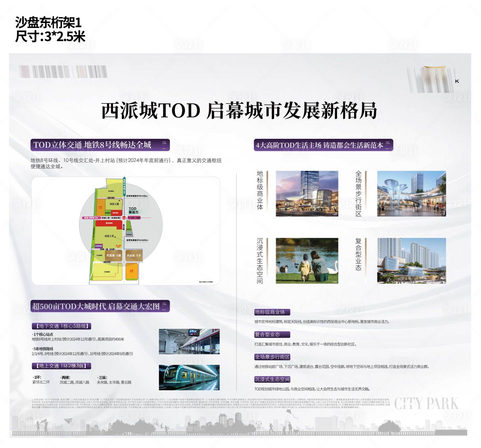Image resolution: width=481 pixels, height=448 pixels.
Task: Click the label ·三纵:
Action: (x=102, y=377)
